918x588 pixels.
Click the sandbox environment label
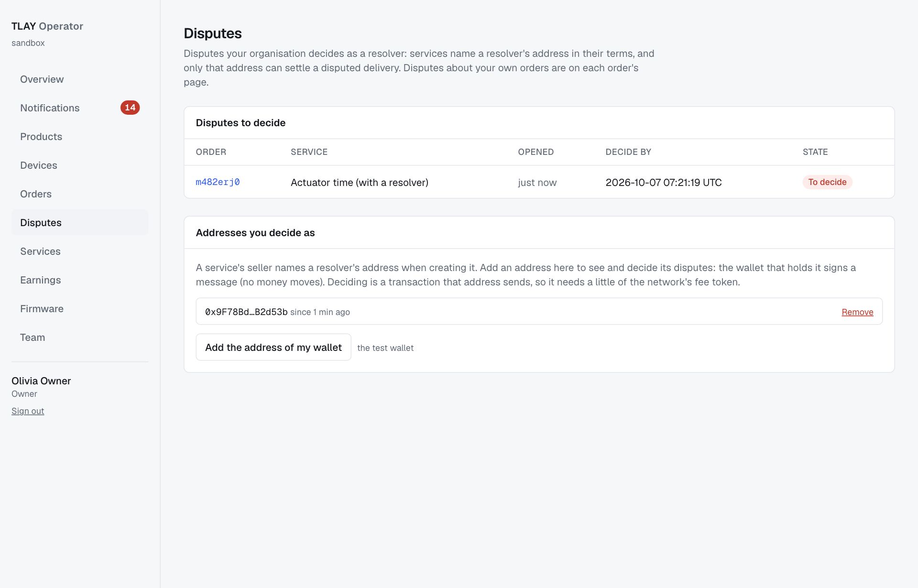(28, 43)
